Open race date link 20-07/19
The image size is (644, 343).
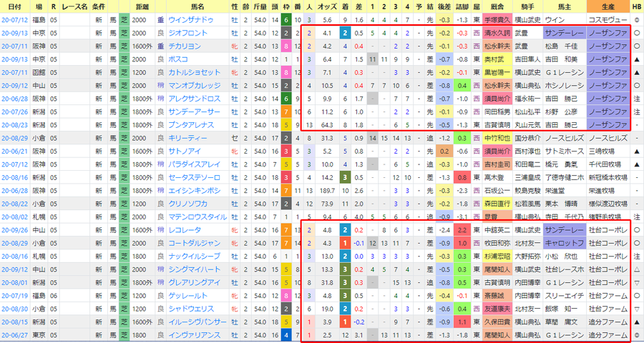[x=14, y=295]
